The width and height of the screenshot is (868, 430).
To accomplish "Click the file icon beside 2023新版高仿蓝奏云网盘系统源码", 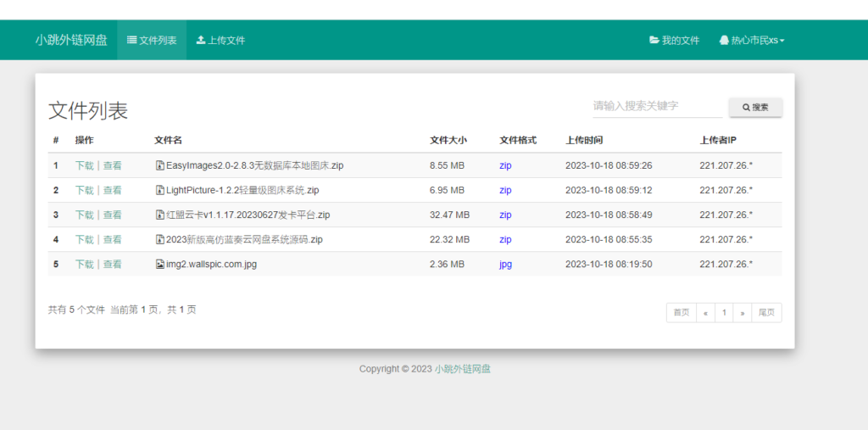I will pos(159,239).
